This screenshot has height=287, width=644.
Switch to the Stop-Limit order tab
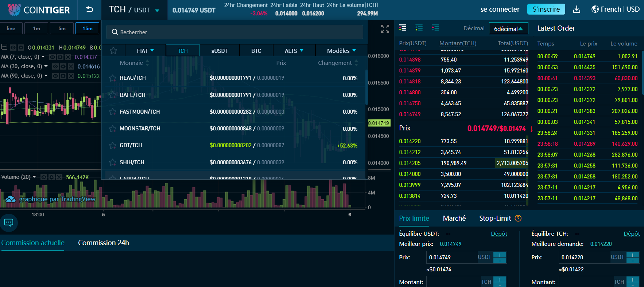pyautogui.click(x=495, y=218)
